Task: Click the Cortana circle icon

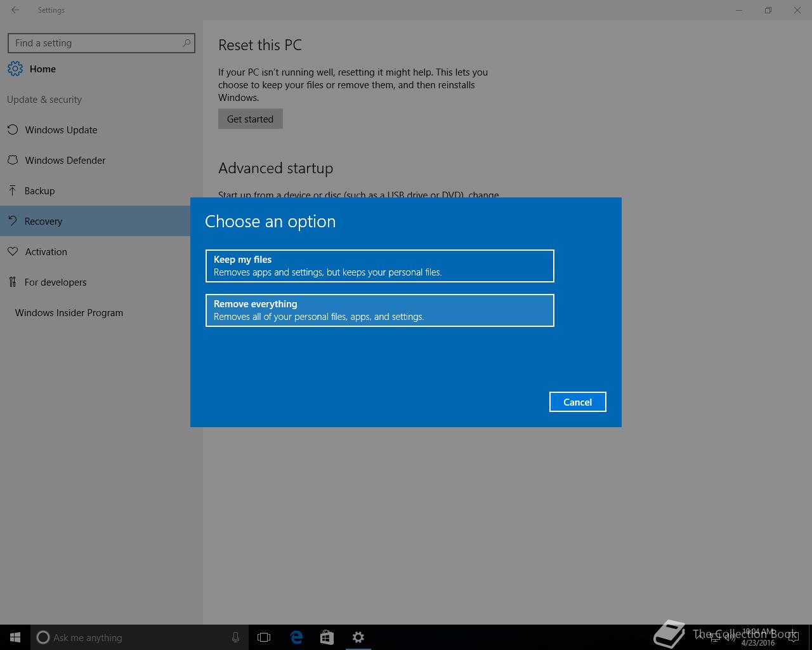Action: [43, 637]
